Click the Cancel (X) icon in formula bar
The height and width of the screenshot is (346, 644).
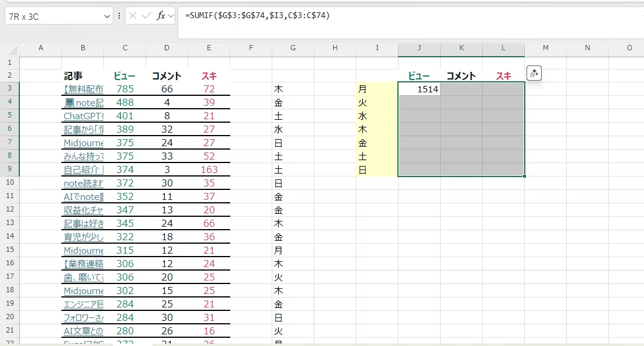pos(132,16)
